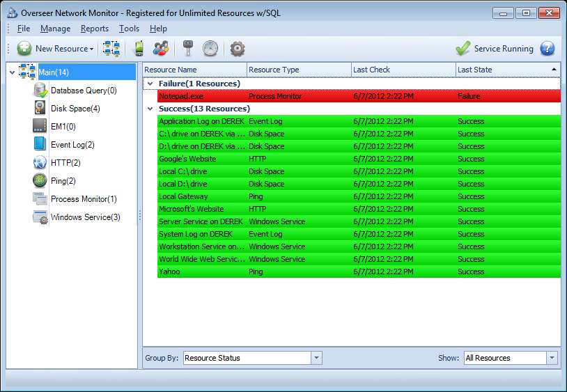Click the panel splitter grip handle
Screen dimensions: 567x392
(x=140, y=215)
